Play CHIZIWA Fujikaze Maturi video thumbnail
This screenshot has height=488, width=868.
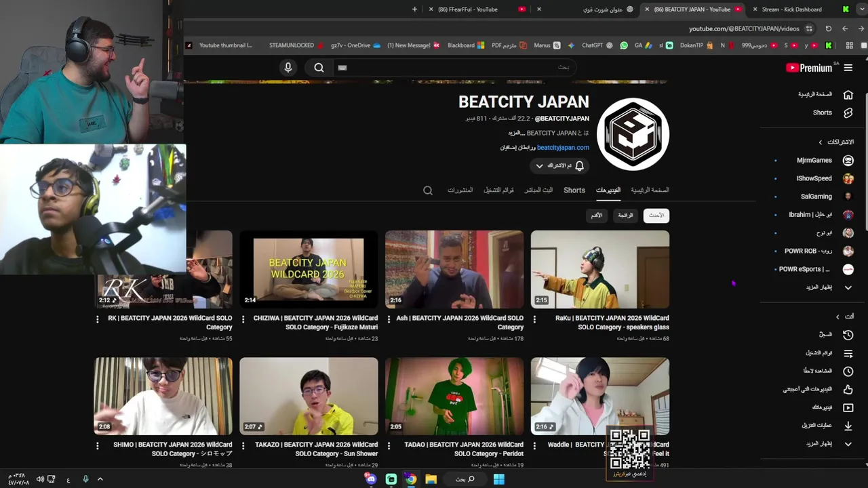[309, 270]
